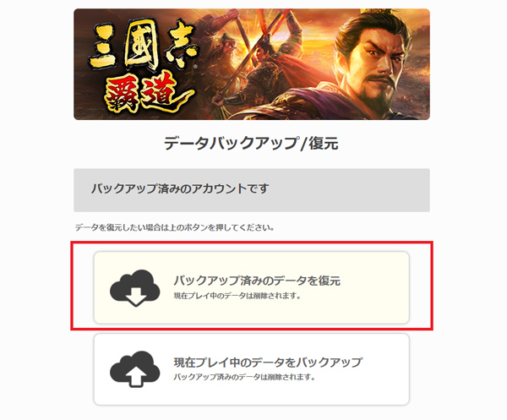This screenshot has height=420, width=507.
Task: Click the cloud upload icon
Action: pyautogui.click(x=135, y=369)
